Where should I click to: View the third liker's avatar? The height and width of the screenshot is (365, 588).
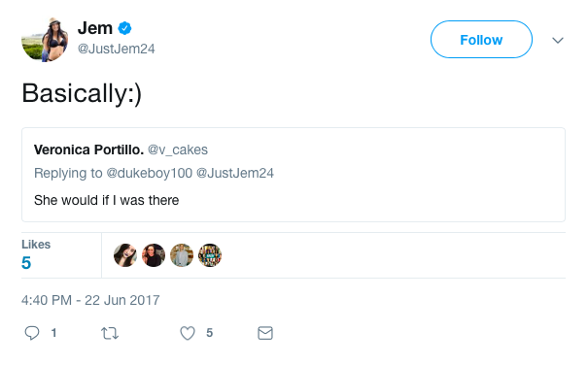(182, 255)
